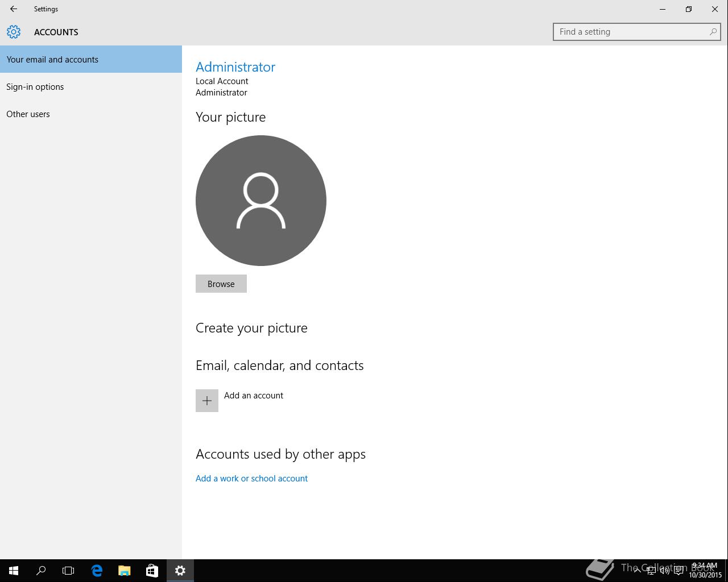
Task: Open the volume control tray icon
Action: 665,571
